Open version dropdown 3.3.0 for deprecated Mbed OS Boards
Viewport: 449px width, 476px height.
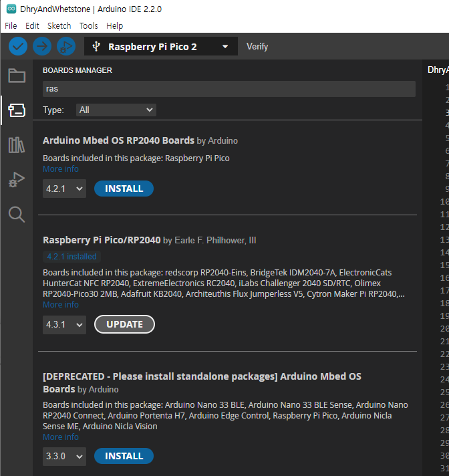click(64, 456)
